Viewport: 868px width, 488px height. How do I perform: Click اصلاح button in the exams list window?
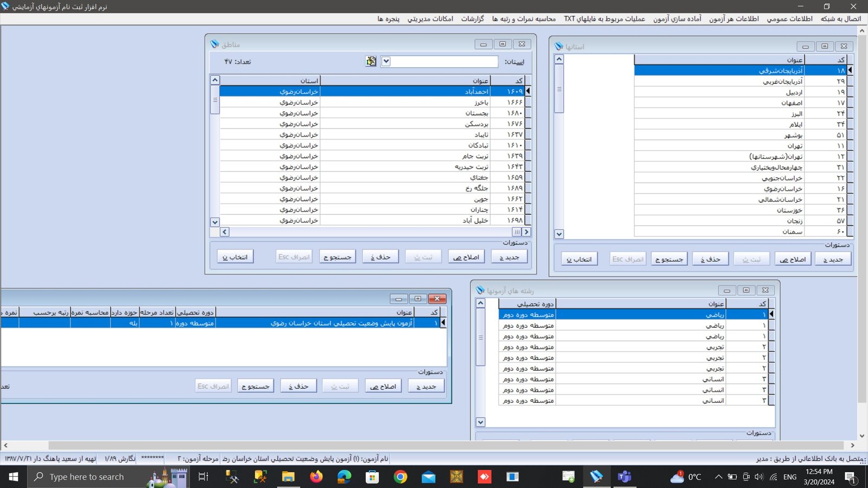(x=383, y=386)
